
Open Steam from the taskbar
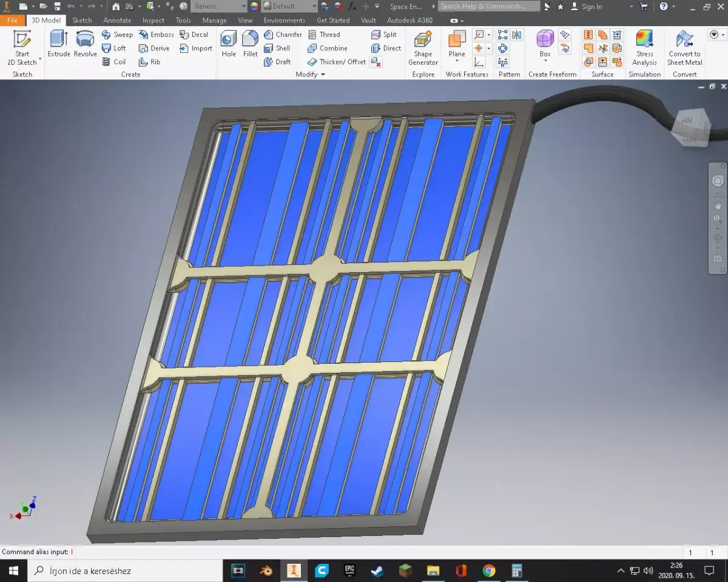(x=377, y=570)
